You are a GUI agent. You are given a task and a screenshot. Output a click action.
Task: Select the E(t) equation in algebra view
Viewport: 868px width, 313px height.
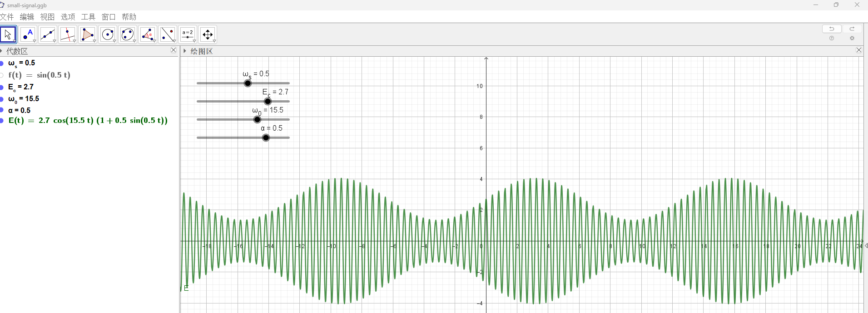point(88,121)
